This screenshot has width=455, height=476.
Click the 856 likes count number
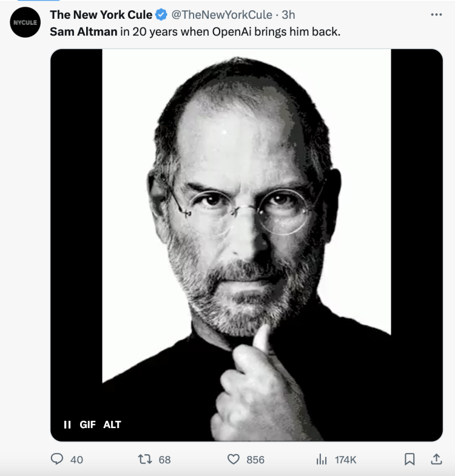(255, 460)
